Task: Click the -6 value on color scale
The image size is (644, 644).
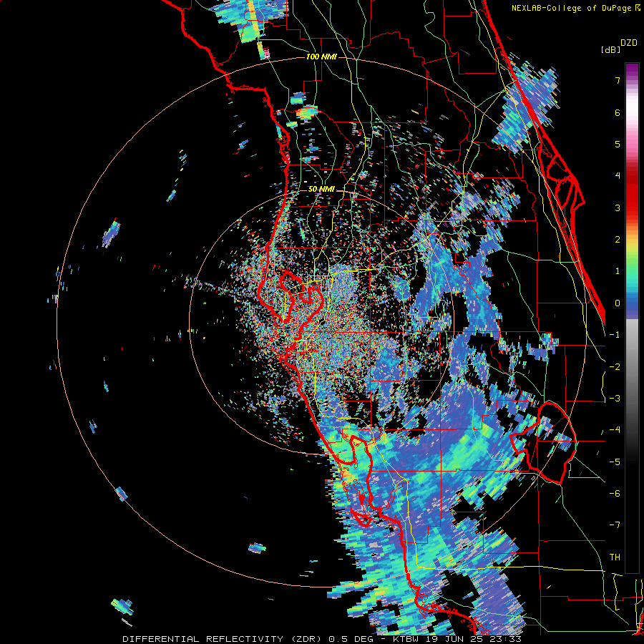Action: [x=615, y=494]
